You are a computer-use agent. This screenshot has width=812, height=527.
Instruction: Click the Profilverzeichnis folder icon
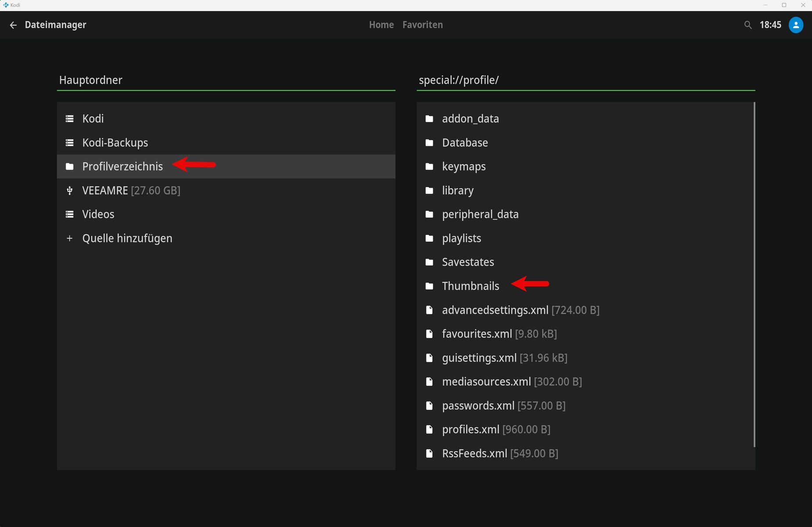point(69,166)
